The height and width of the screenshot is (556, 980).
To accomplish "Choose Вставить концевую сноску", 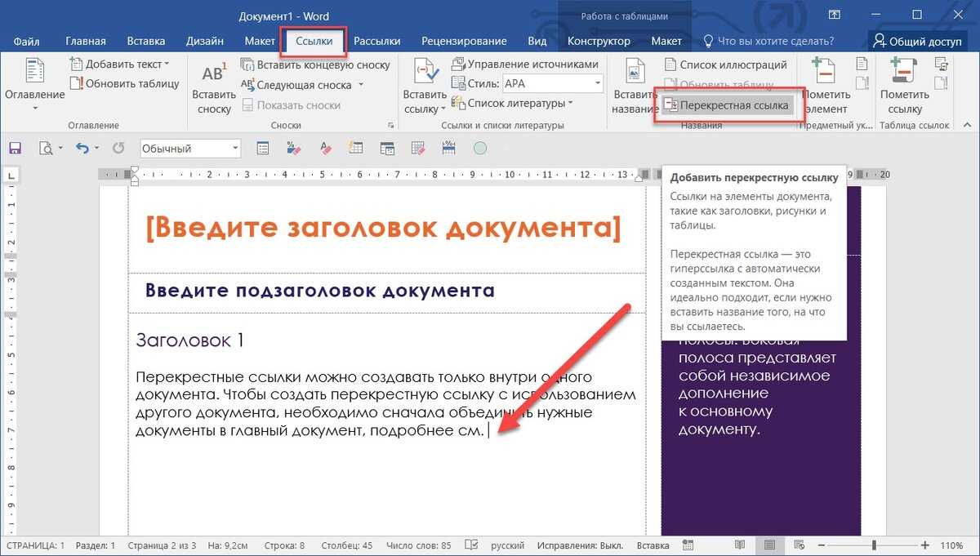I will pyautogui.click(x=315, y=64).
